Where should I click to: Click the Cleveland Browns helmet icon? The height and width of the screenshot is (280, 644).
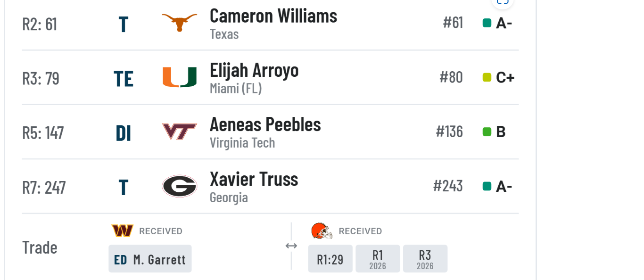click(322, 231)
